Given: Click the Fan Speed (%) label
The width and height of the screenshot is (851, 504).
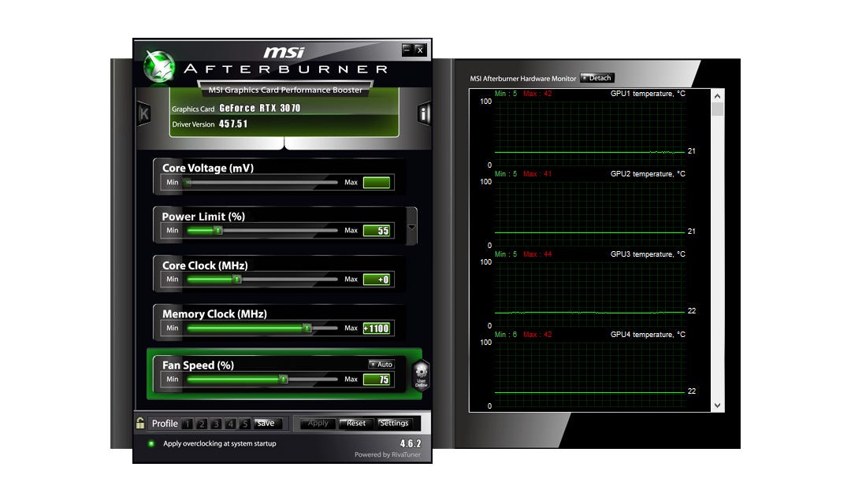Looking at the screenshot, I should (198, 365).
